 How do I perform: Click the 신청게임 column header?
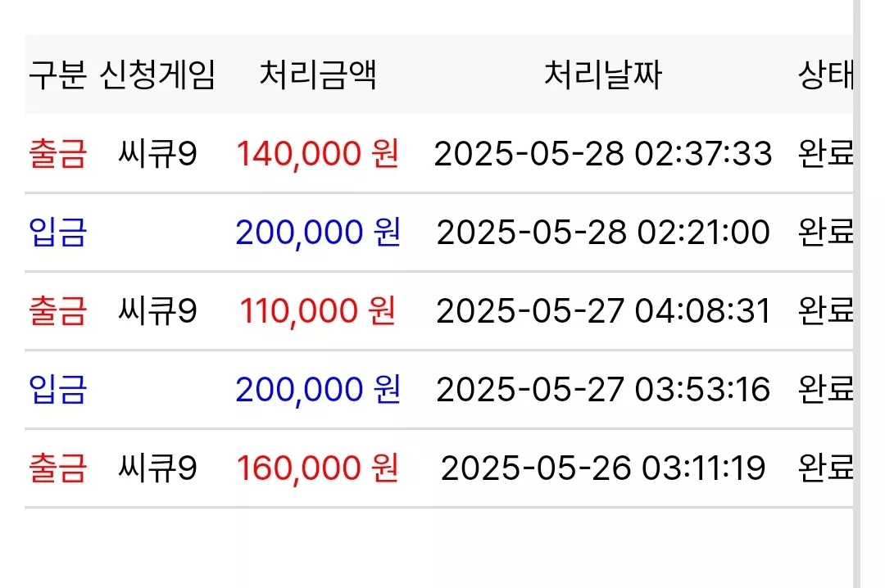tap(157, 75)
